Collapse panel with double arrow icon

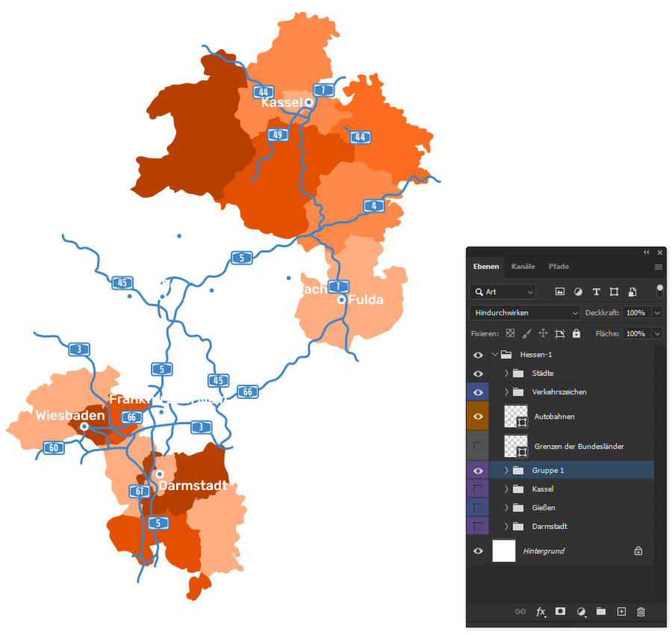pyautogui.click(x=647, y=252)
